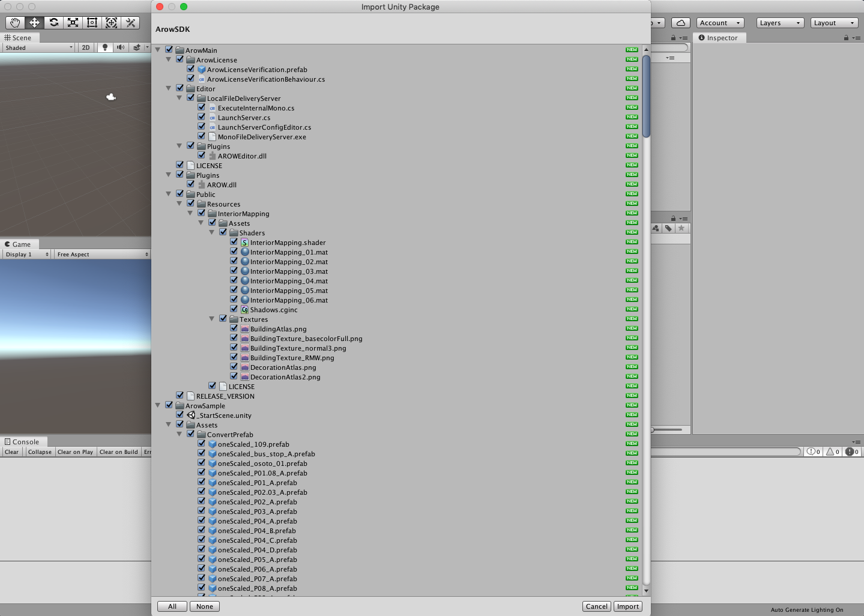Toggle 2D view in Scene panel
The height and width of the screenshot is (616, 864).
(86, 47)
